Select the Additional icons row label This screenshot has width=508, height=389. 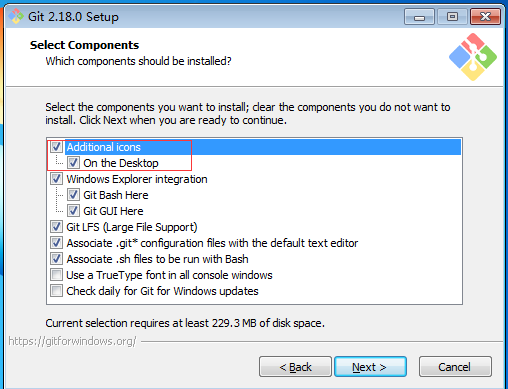coord(103,147)
